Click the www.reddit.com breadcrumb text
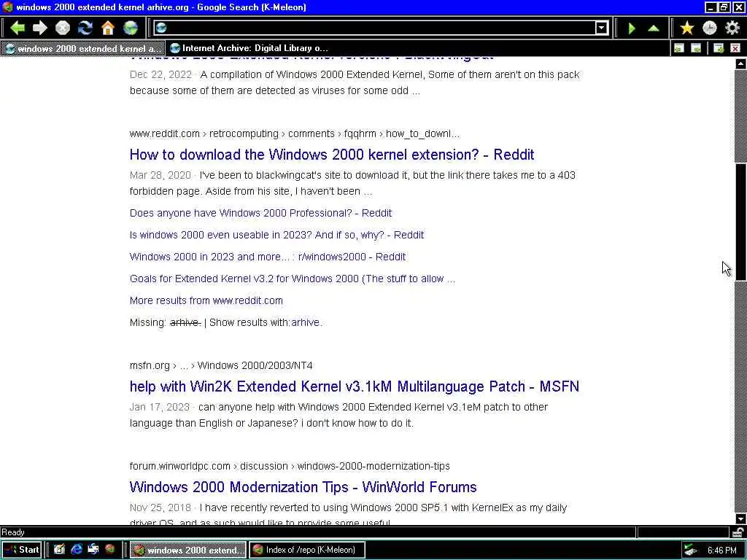The image size is (747, 560). point(164,134)
